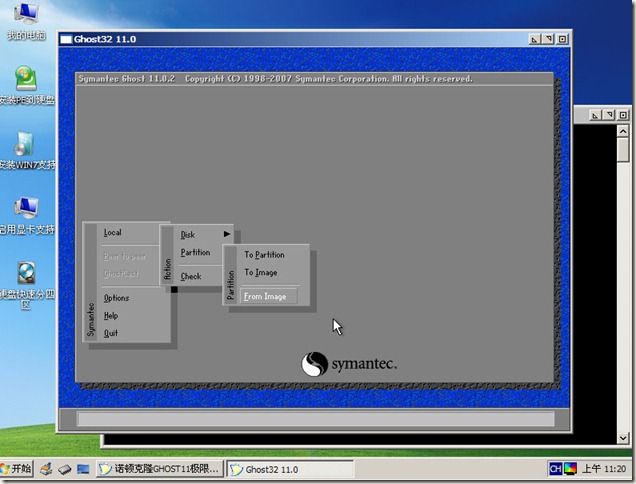The image size is (636, 484).
Task: Click the first Ghost32 title bar control button
Action: tap(535, 39)
